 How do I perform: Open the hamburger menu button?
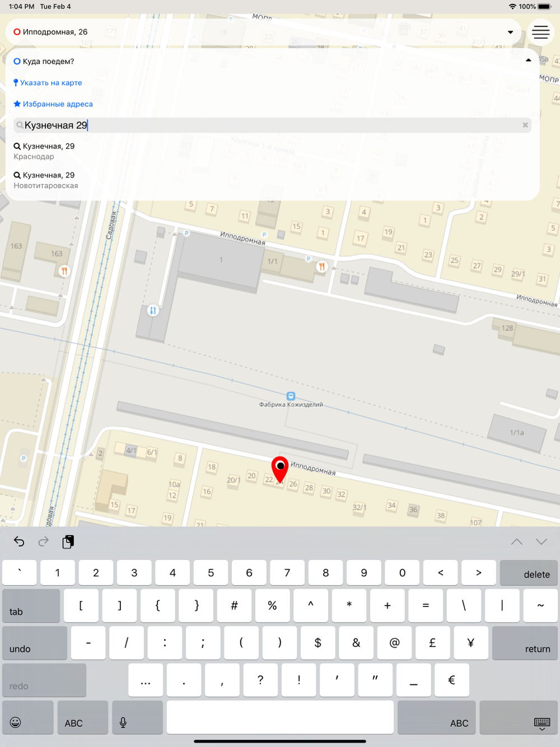coord(540,32)
